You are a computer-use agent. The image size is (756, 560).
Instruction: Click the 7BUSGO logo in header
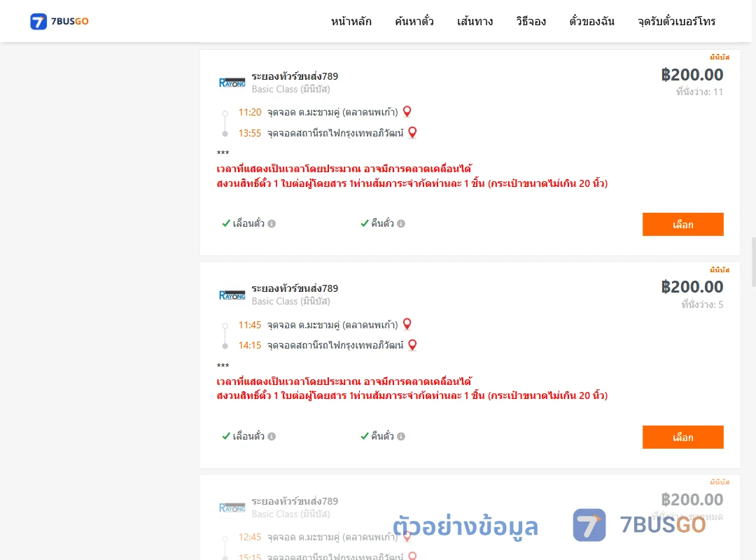(x=59, y=21)
